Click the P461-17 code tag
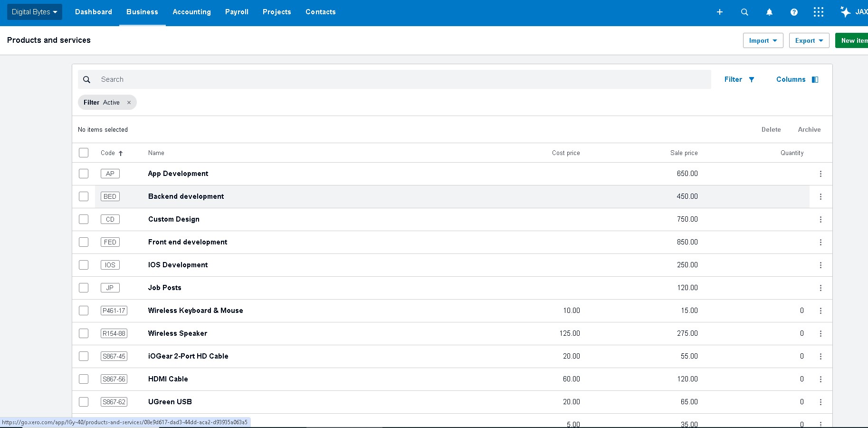Screen dimensions: 868x428 (114, 311)
